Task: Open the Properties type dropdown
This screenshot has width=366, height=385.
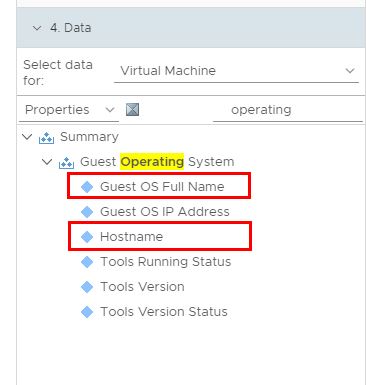Action: pyautogui.click(x=69, y=110)
